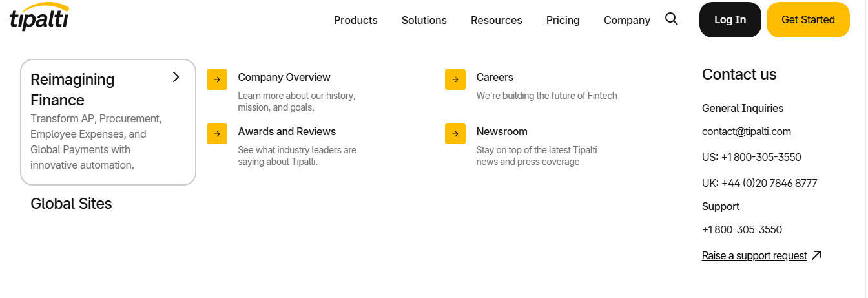The image size is (868, 298).
Task: Click the chevron in Reimagining Finance card
Action: point(176,77)
